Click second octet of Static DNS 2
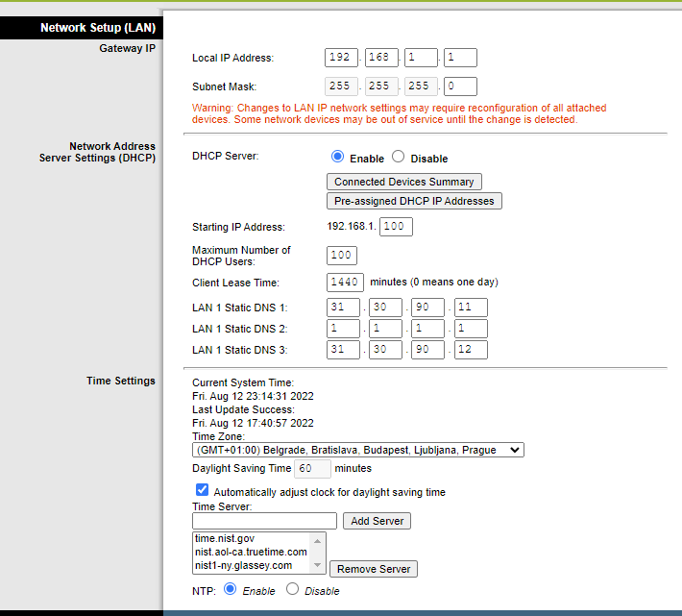Screen dimensions: 682x616 coord(385,329)
